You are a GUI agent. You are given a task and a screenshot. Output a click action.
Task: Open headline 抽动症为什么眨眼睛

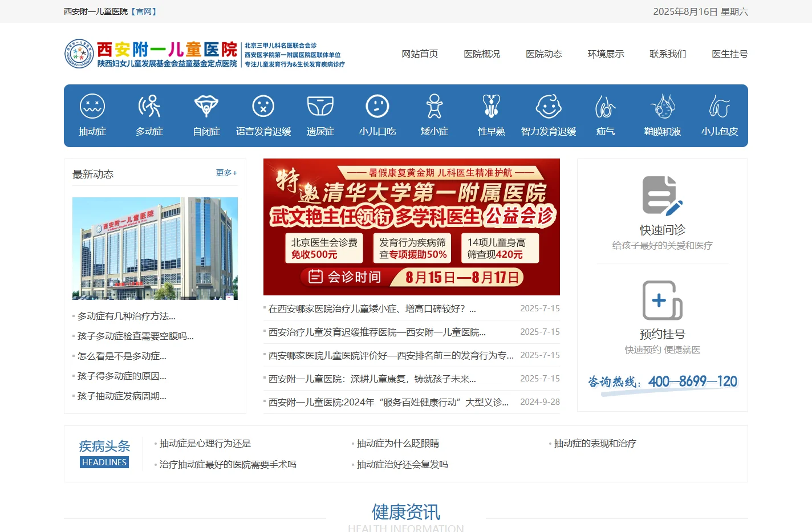(397, 443)
